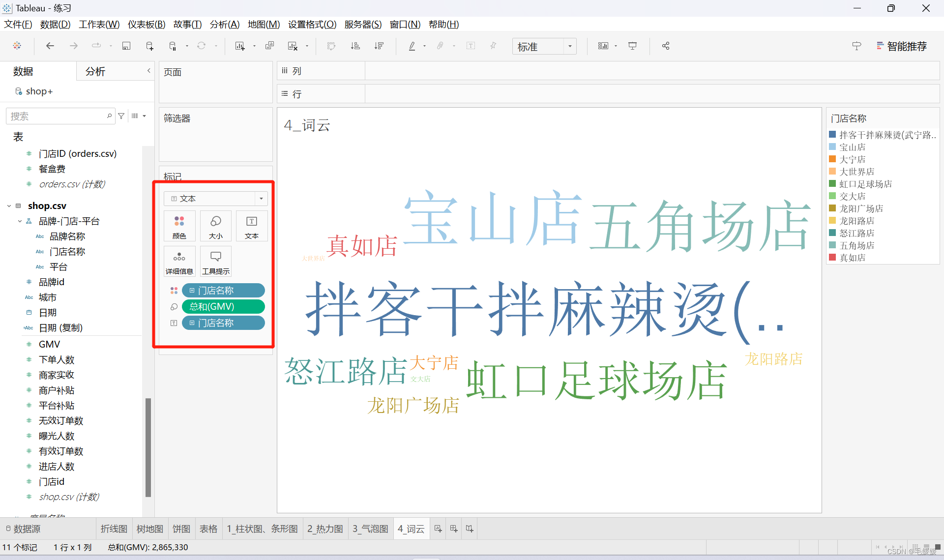This screenshot has height=560, width=944.
Task: Select the GMV measure field
Action: (50, 344)
